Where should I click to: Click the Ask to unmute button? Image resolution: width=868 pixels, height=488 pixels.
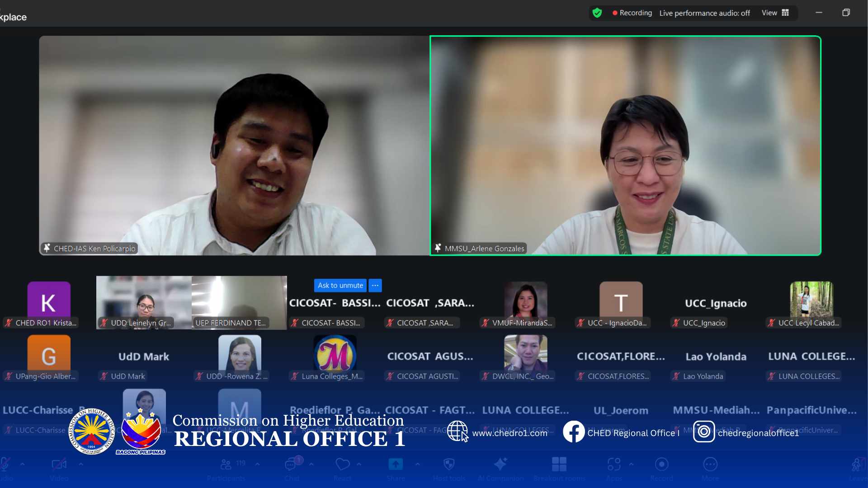coord(340,285)
